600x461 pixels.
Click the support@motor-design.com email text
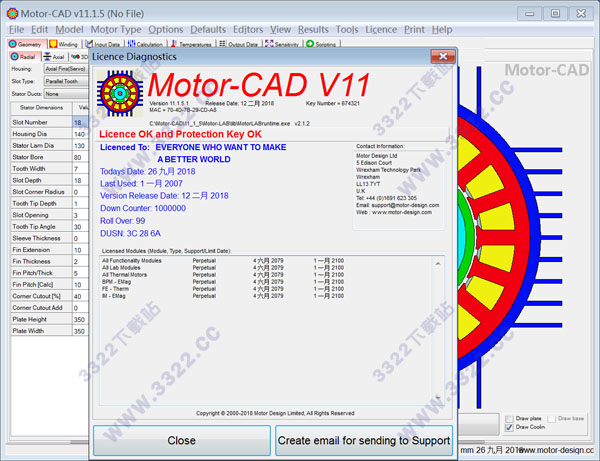coord(405,205)
